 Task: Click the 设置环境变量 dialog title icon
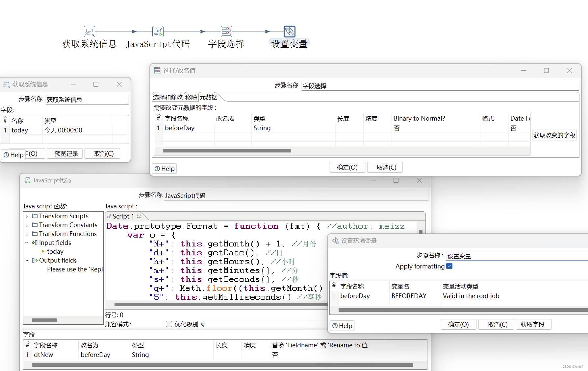(x=335, y=241)
